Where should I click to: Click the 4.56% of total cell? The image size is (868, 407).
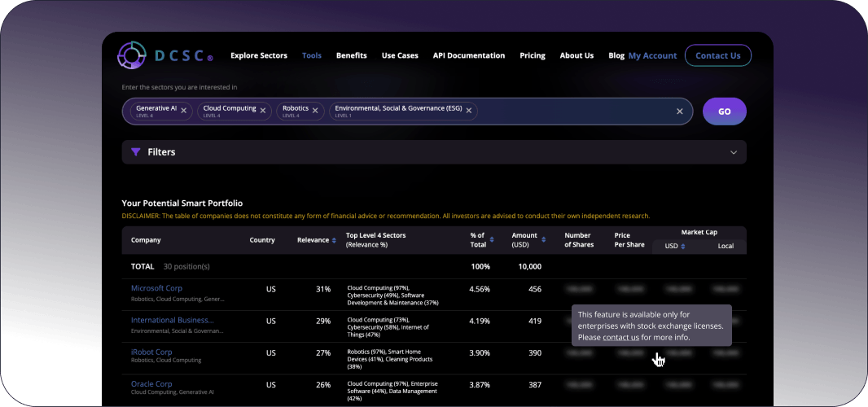[x=480, y=289]
